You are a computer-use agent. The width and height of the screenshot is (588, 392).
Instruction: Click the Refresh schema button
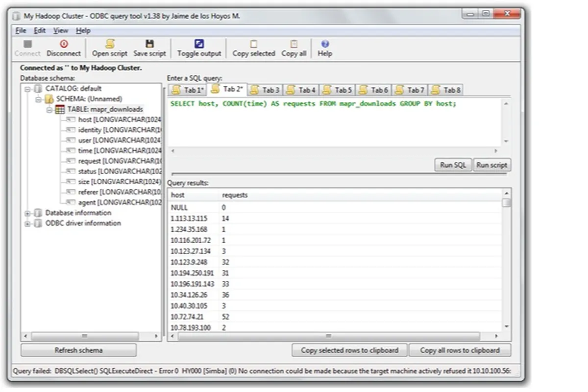78,350
